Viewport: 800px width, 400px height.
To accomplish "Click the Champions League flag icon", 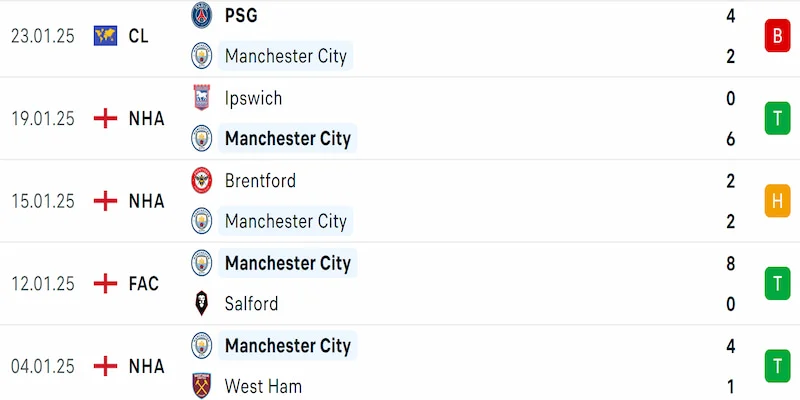I will [105, 36].
